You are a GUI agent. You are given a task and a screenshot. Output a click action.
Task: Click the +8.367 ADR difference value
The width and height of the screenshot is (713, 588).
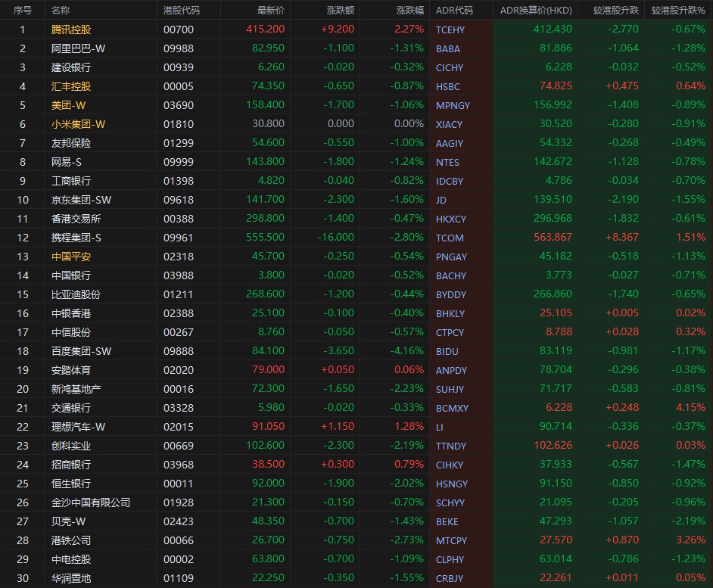click(622, 238)
